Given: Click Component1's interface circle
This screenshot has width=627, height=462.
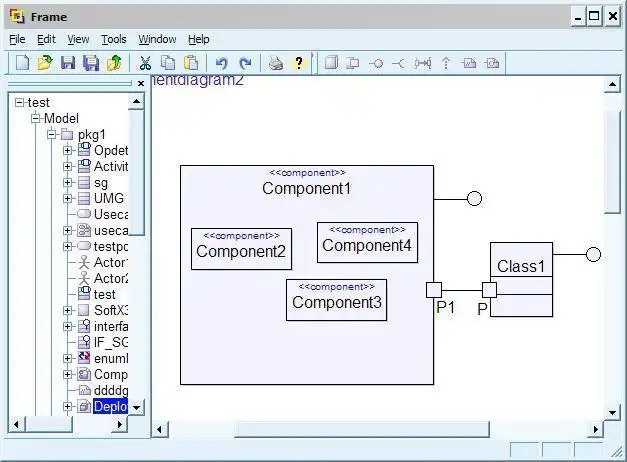Looking at the screenshot, I should pos(475,198).
